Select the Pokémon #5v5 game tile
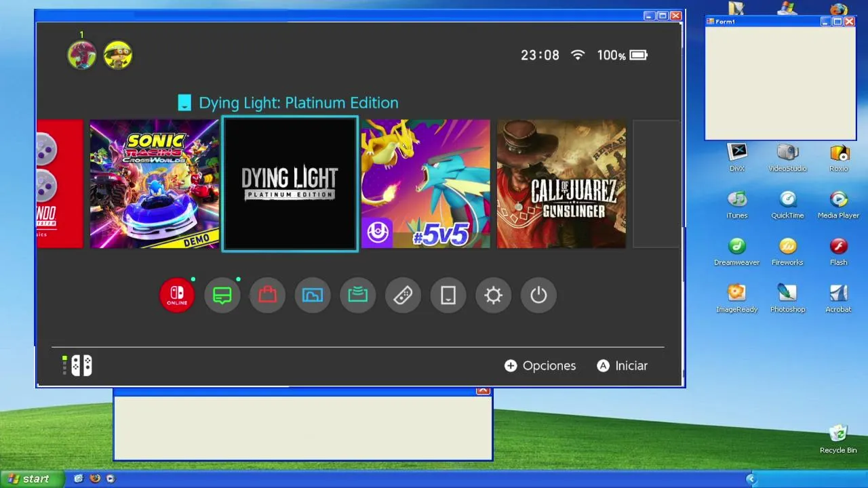The height and width of the screenshot is (488, 868). [x=426, y=184]
